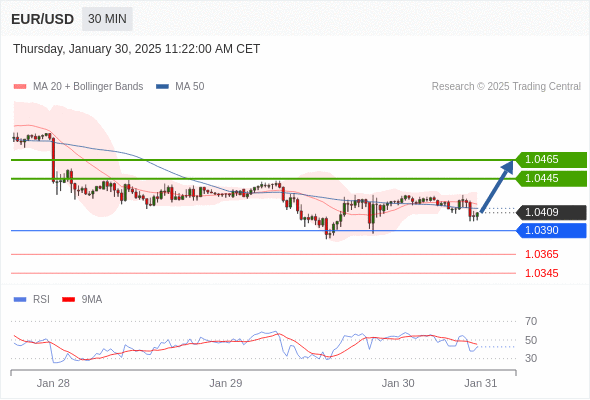Image resolution: width=590 pixels, height=400 pixels.
Task: Click the Jan 30 date axis marker
Action: [x=398, y=383]
